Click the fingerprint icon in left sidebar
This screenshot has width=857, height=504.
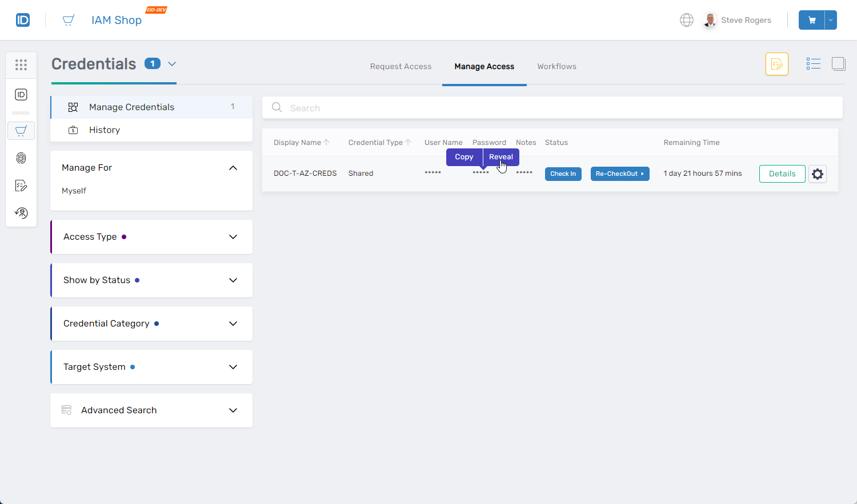(21, 158)
